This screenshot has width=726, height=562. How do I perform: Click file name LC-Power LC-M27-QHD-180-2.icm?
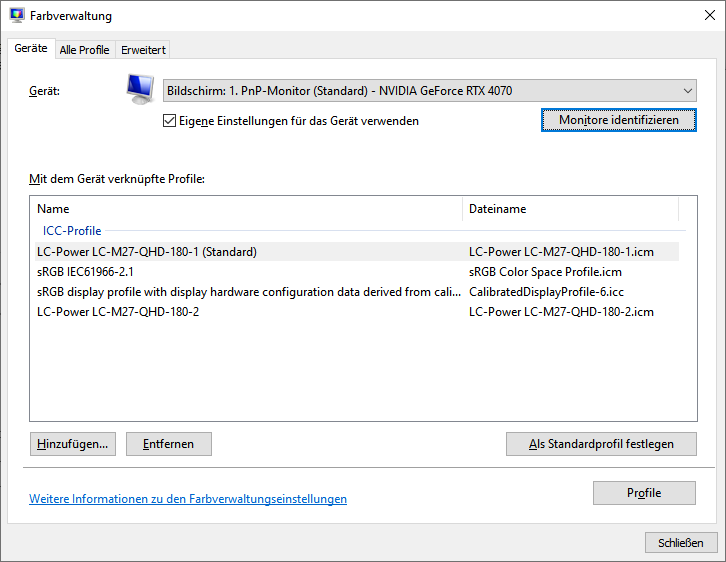(x=561, y=312)
